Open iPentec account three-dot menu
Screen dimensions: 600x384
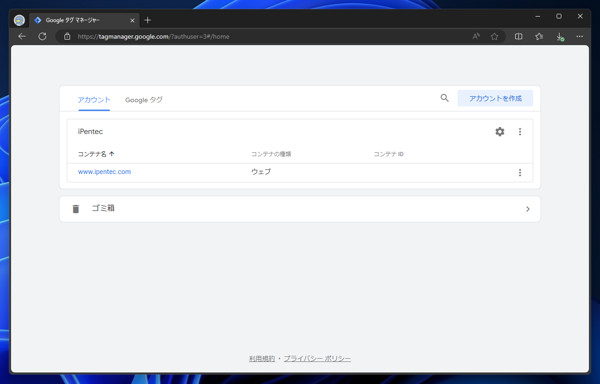coord(520,132)
